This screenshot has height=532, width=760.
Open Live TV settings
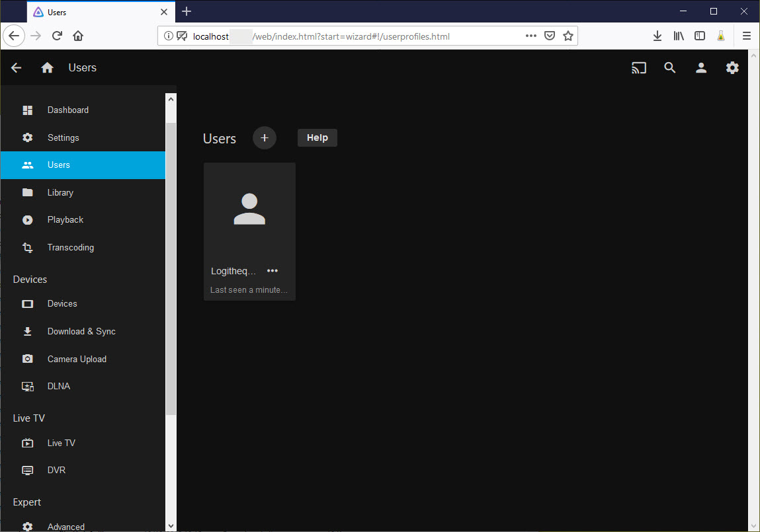tap(61, 443)
